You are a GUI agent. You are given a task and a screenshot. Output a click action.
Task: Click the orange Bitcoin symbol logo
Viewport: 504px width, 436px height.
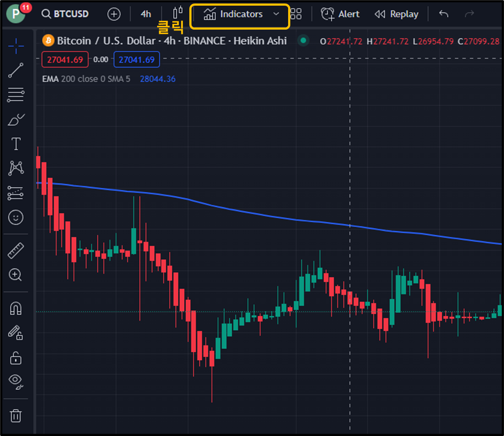click(48, 41)
